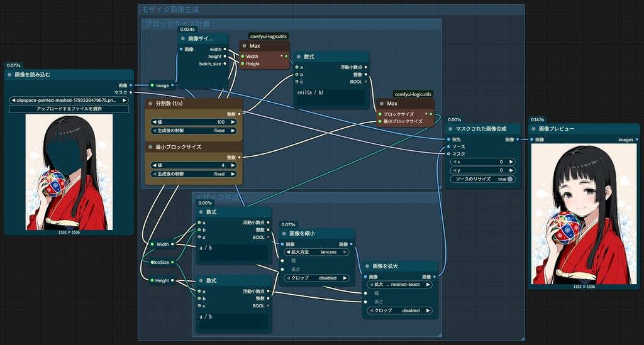The image size is (644, 345).
Task: Click the アップロードするファイルを選択 button
Action: point(69,109)
